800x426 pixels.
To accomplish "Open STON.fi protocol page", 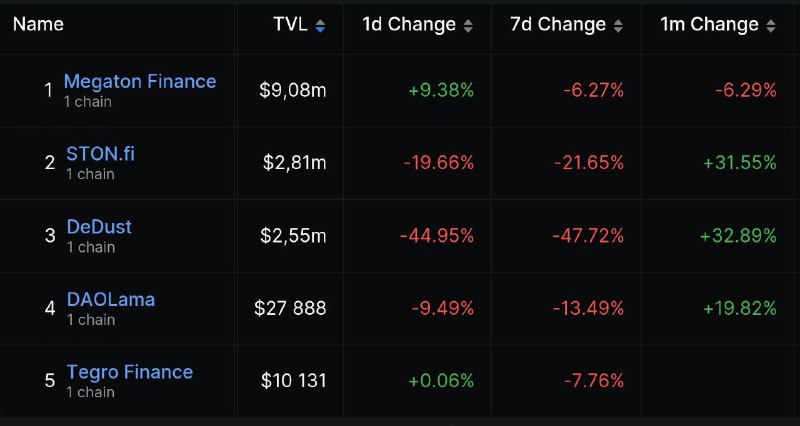I will [101, 154].
